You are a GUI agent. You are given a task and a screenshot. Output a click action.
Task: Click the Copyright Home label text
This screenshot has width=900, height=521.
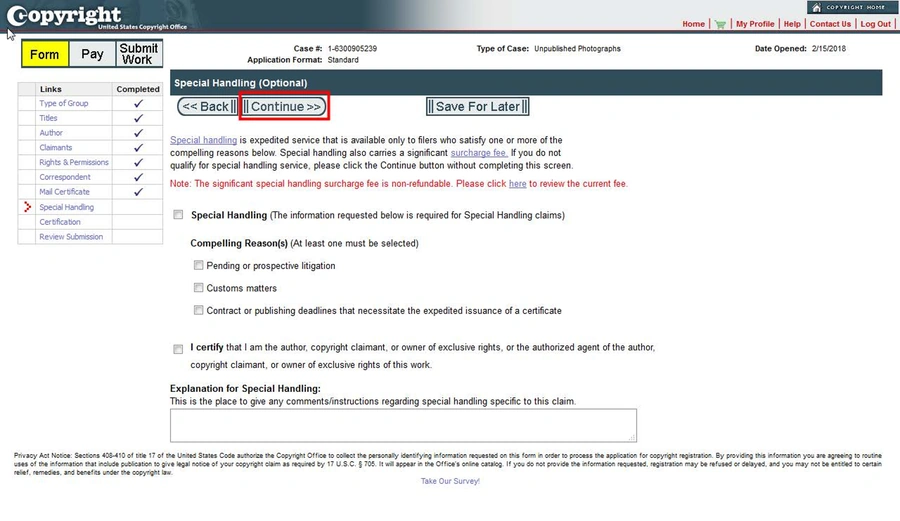[855, 7]
